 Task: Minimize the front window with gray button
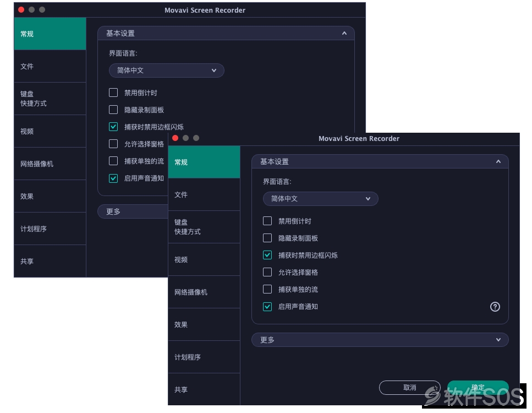[x=185, y=138]
